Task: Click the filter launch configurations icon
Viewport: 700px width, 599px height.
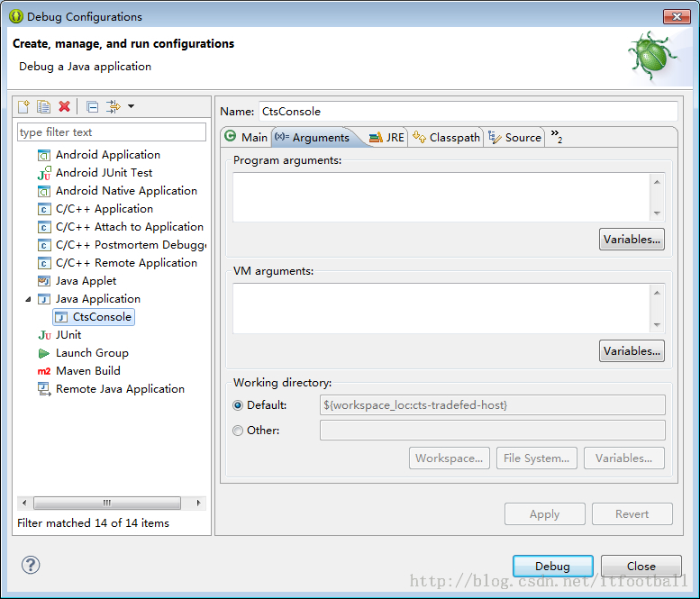Action: pyautogui.click(x=114, y=106)
